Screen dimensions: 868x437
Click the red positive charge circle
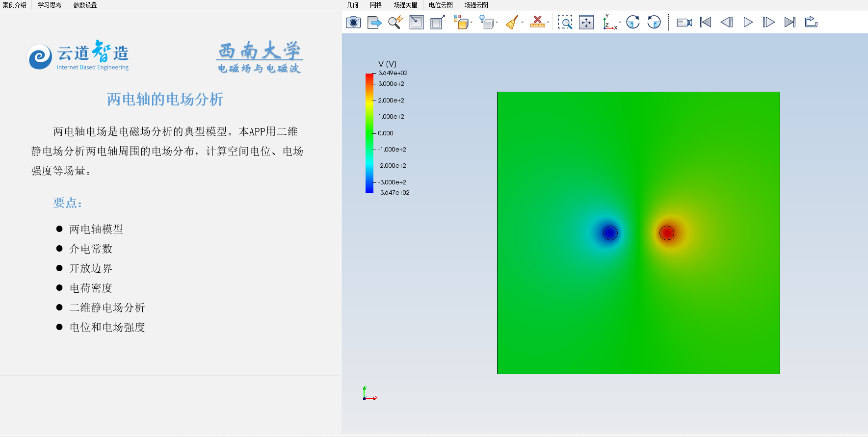point(666,232)
